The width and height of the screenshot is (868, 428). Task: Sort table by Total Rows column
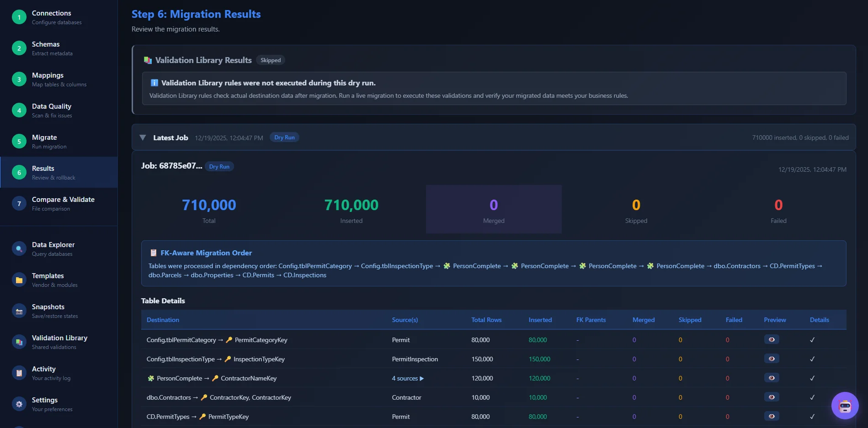[x=486, y=320]
